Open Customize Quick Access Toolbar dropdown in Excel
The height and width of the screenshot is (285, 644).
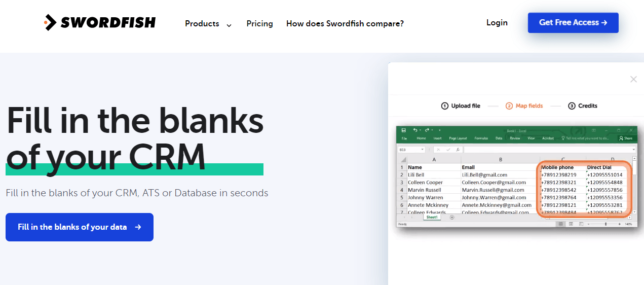point(439,130)
